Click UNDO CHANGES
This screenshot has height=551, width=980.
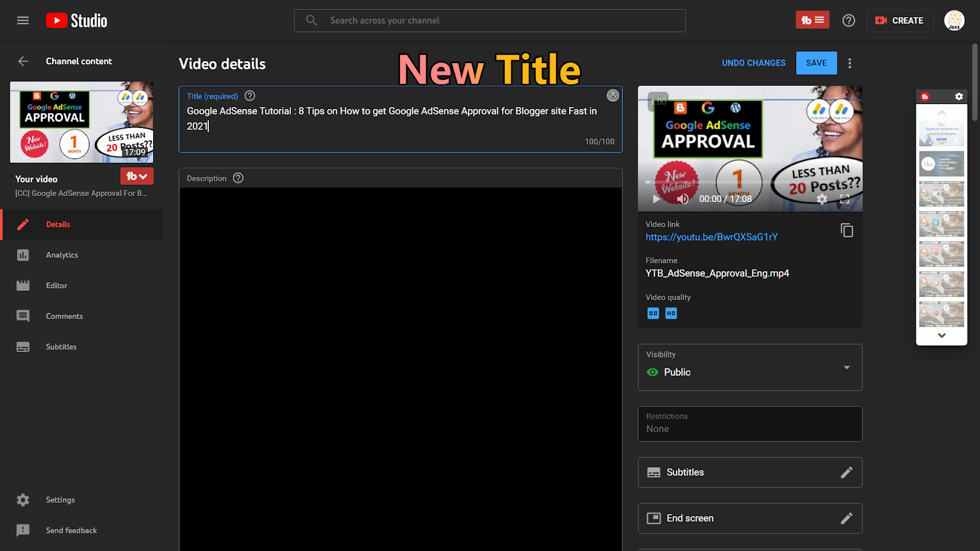coord(753,63)
